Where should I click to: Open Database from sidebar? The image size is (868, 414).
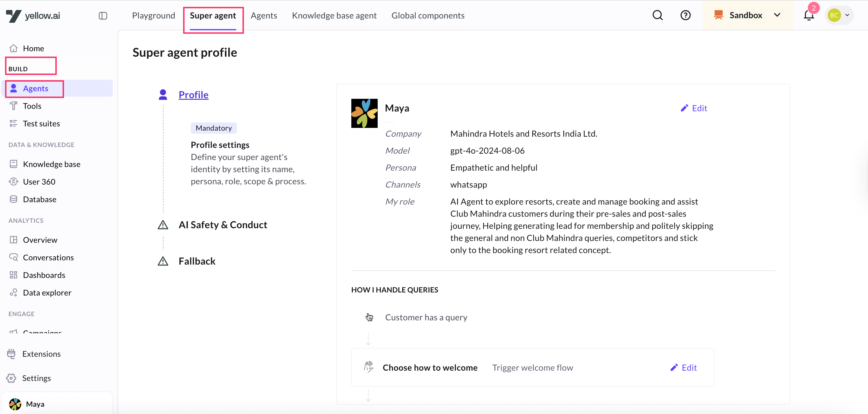39,199
